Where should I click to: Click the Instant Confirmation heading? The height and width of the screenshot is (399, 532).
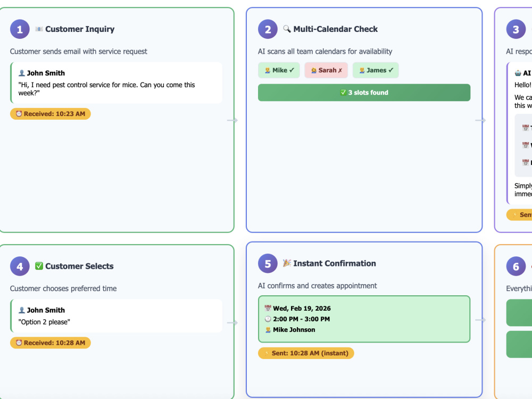pos(335,263)
